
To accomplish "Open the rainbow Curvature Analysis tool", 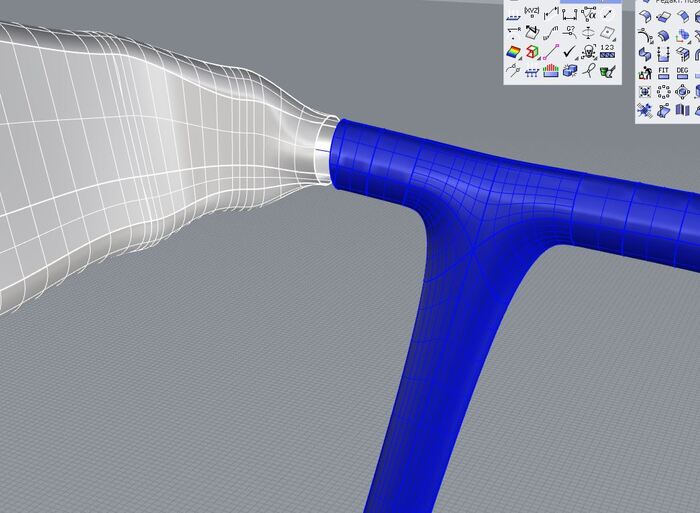I will point(513,52).
